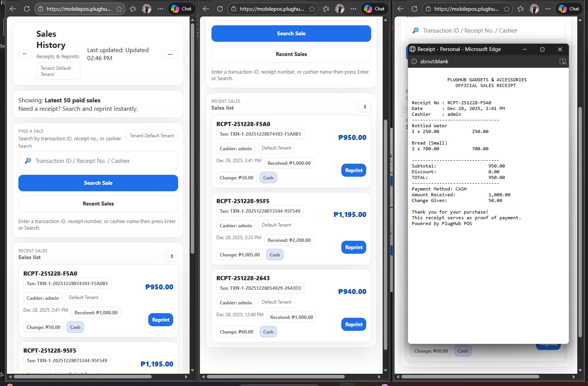Click Reprint on RCPT-251228-2643
The image size is (588, 386).
[x=353, y=324]
